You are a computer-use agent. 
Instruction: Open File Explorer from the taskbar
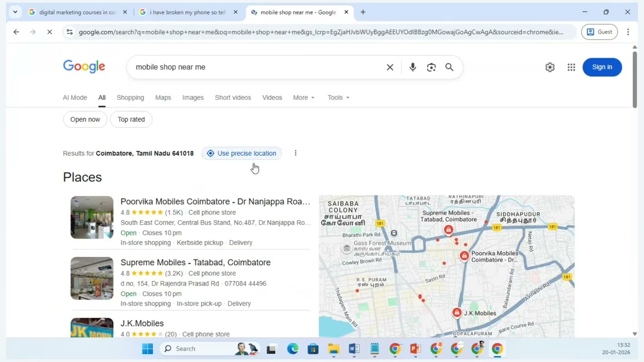pos(334,348)
